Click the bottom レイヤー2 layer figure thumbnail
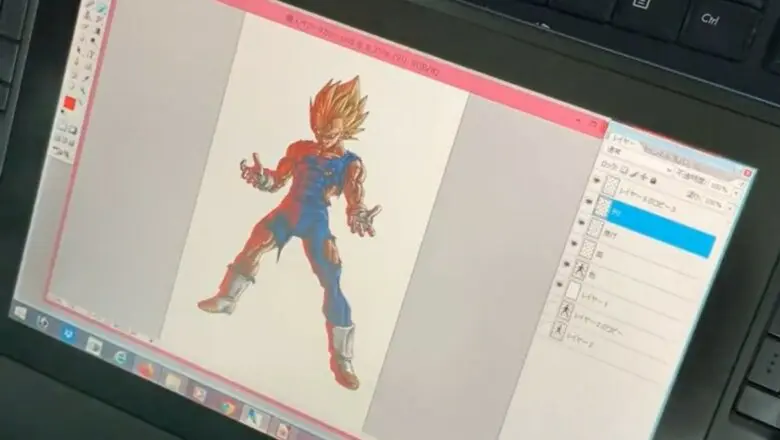 pyautogui.click(x=558, y=331)
